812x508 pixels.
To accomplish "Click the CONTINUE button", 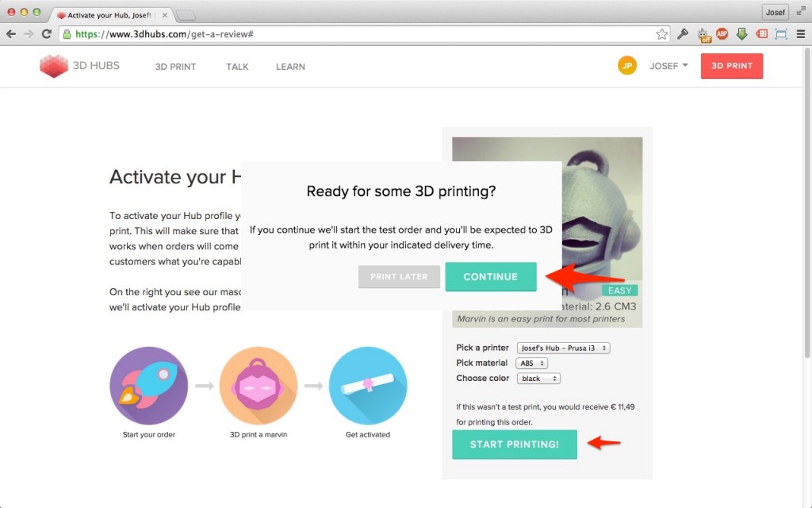I will pos(491,277).
